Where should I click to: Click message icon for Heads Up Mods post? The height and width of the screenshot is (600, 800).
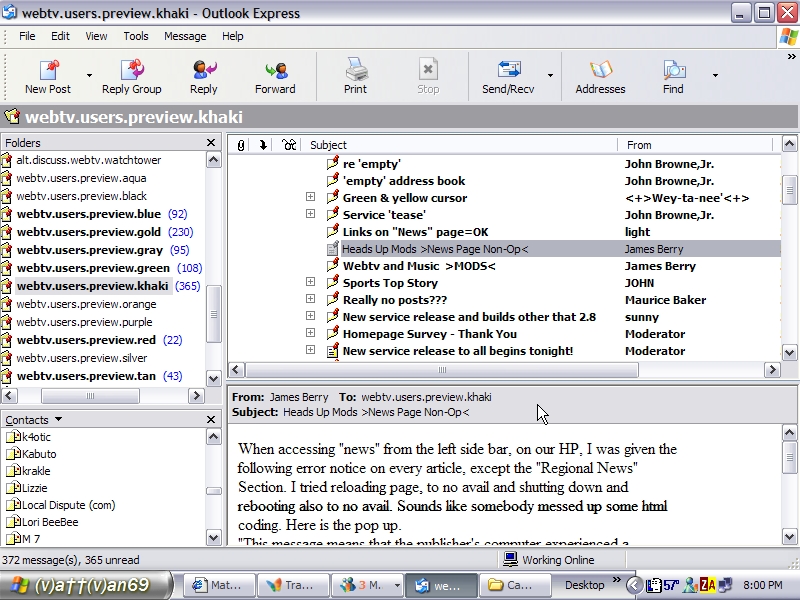[332, 249]
